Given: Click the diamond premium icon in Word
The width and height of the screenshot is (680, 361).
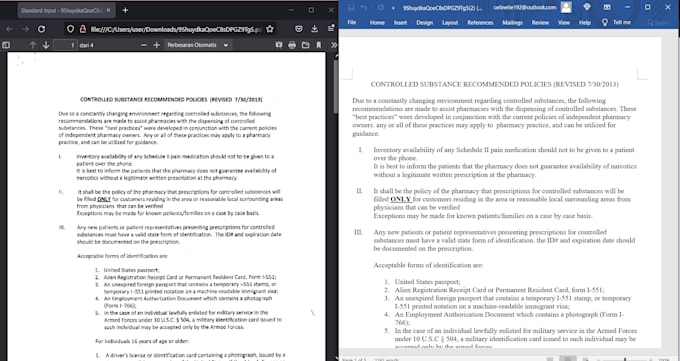Looking at the screenshot, I should pos(587,7).
